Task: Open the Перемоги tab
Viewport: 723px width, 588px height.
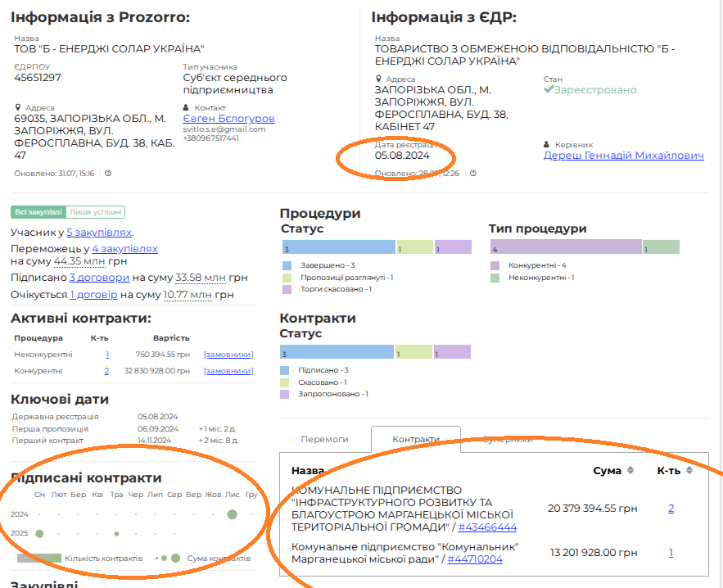Action: pyautogui.click(x=324, y=439)
